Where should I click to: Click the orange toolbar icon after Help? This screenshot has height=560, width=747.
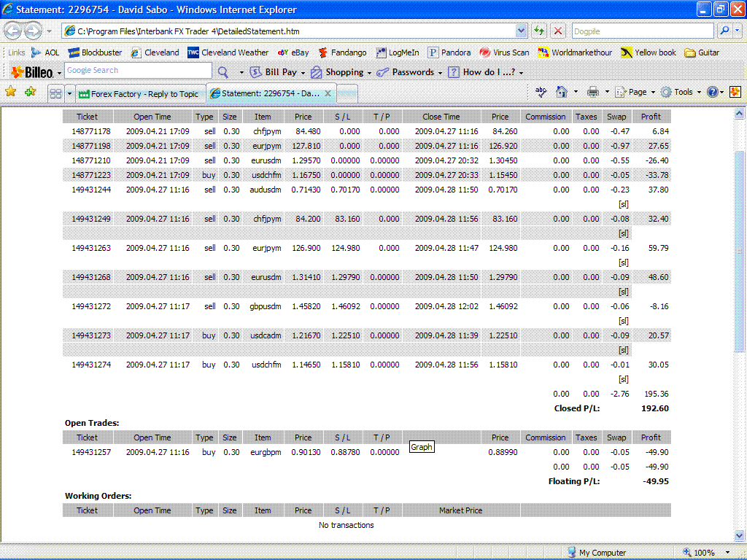coord(735,91)
